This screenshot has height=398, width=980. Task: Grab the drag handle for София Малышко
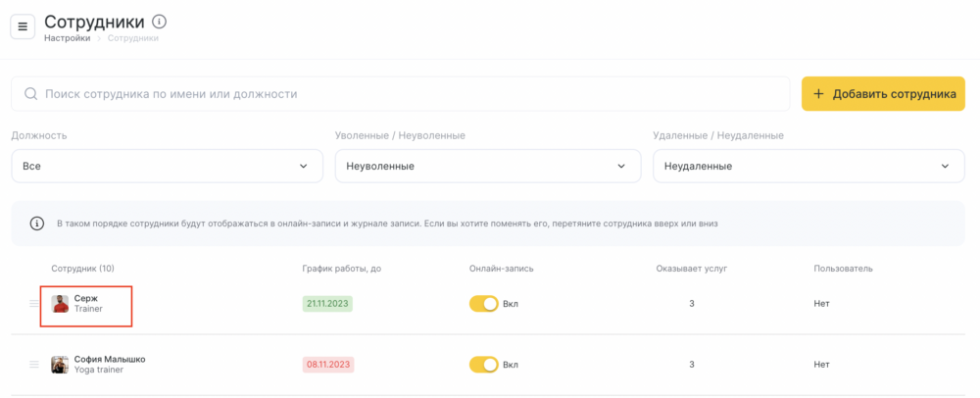tap(33, 365)
